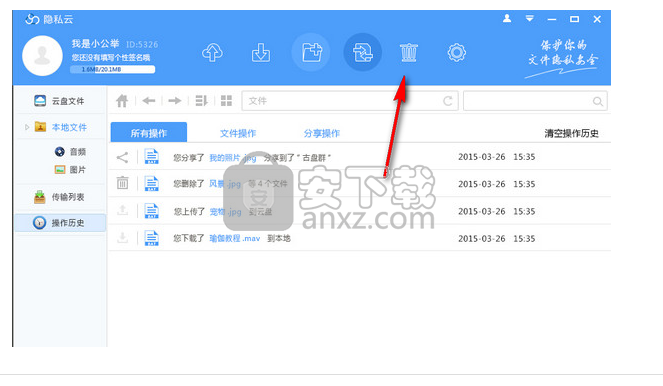Focus the search input box

click(x=535, y=101)
